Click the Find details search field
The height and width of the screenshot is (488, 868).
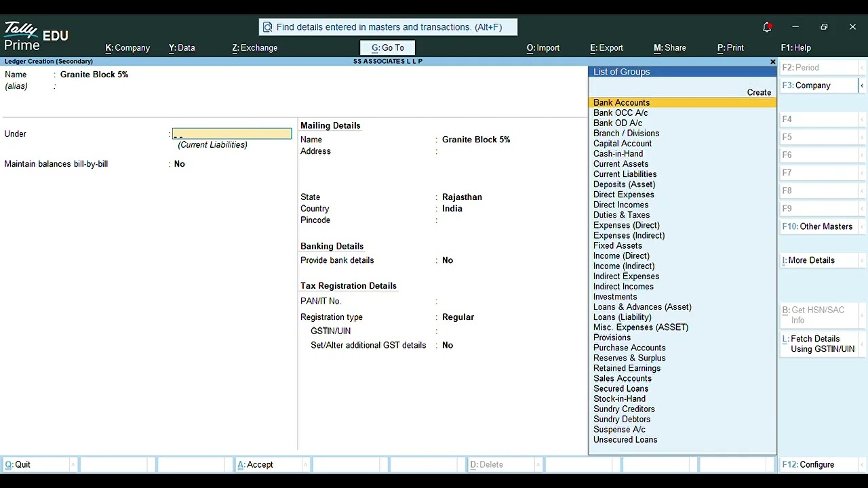(389, 27)
